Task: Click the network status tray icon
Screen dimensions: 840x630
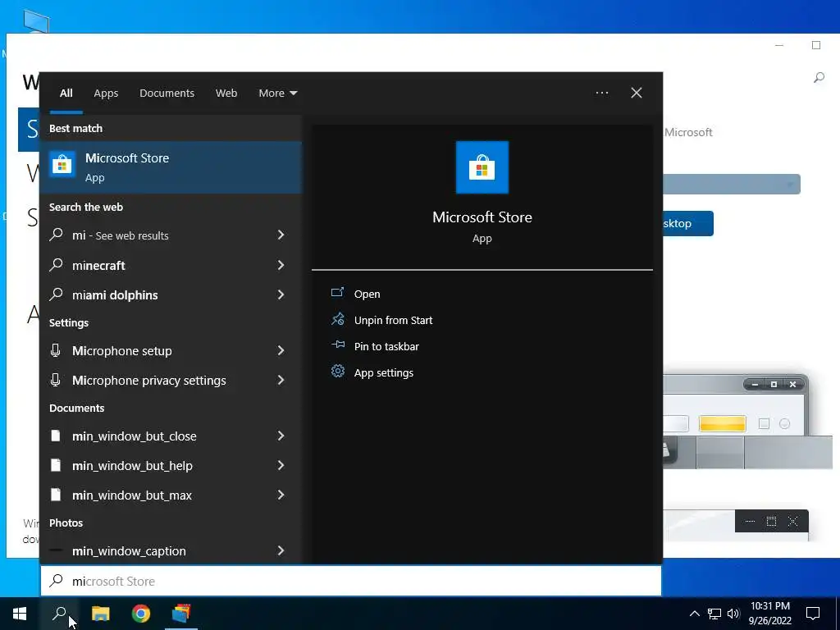Action: coord(714,614)
